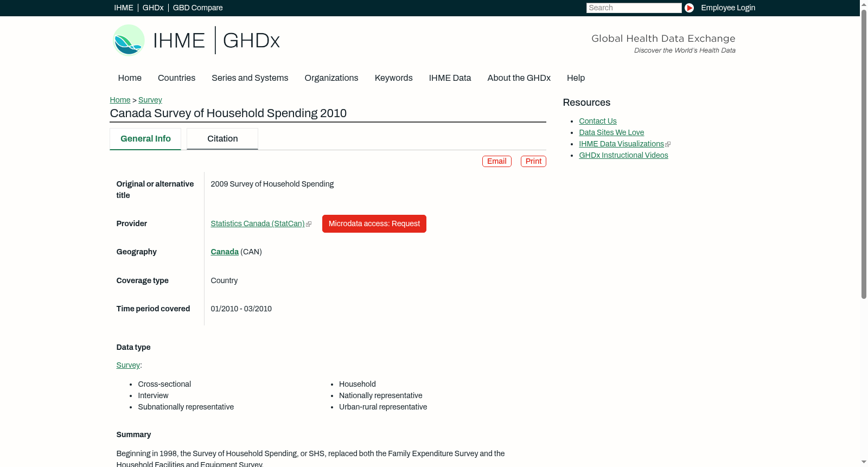The image size is (868, 467).
Task: Open Data Sites We Love link
Action: [611, 133]
